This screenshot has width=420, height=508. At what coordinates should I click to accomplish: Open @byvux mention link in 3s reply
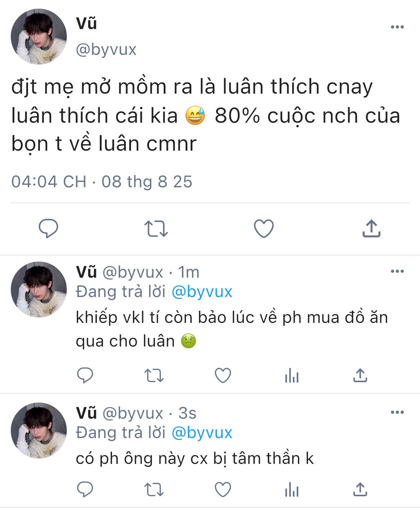click(202, 433)
